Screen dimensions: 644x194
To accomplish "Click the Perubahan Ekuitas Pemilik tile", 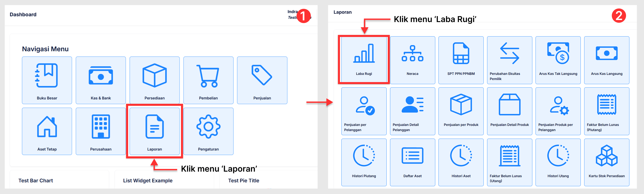I will [509, 53].
